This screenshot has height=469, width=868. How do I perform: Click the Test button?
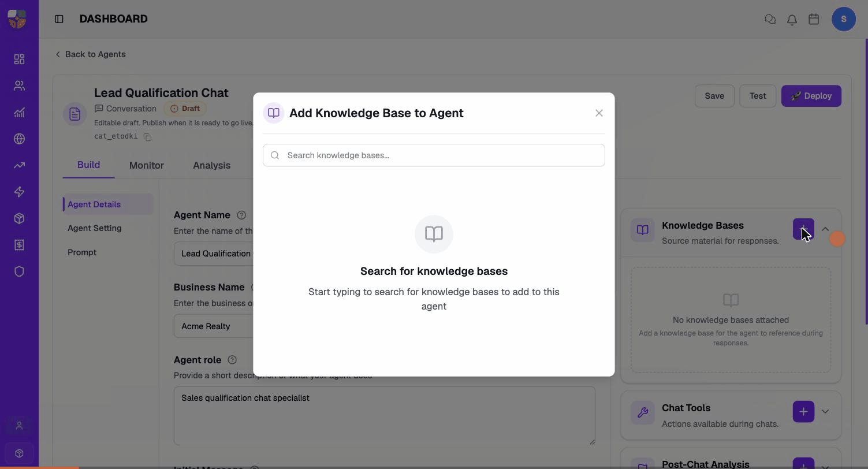758,96
